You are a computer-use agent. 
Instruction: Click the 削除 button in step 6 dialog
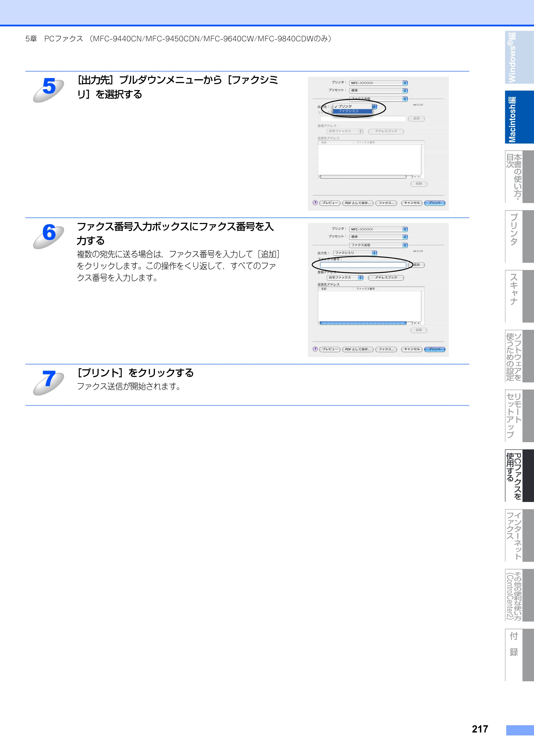click(419, 330)
